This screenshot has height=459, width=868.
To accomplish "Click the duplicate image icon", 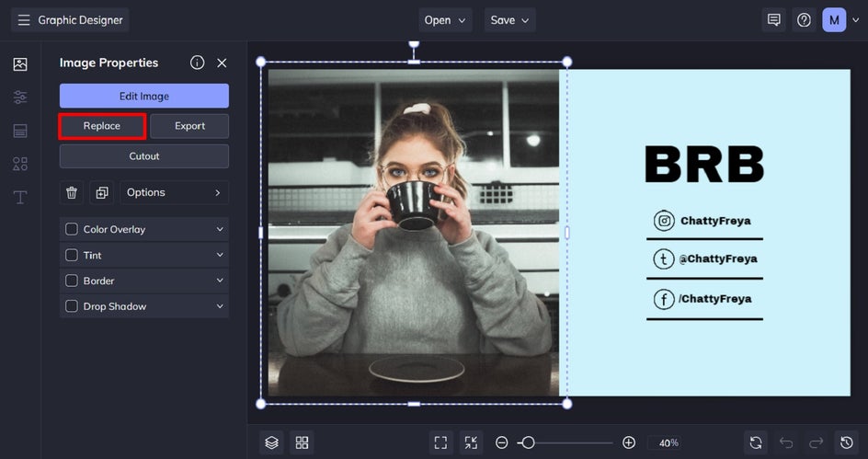I will pyautogui.click(x=102, y=192).
